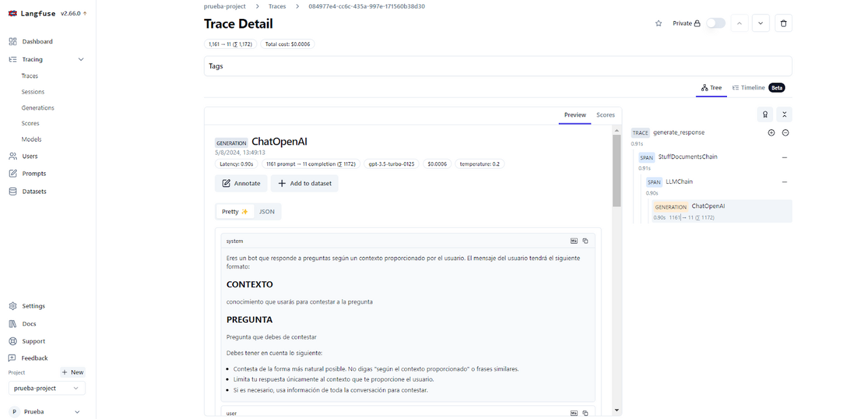868x419 pixels.
Task: Open the scores award icon above the tree
Action: tap(765, 114)
